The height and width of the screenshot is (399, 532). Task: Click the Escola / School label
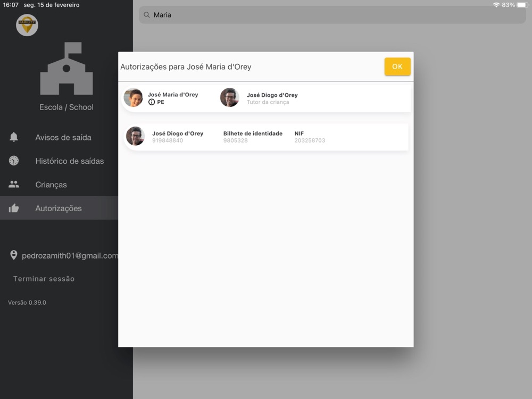[66, 107]
